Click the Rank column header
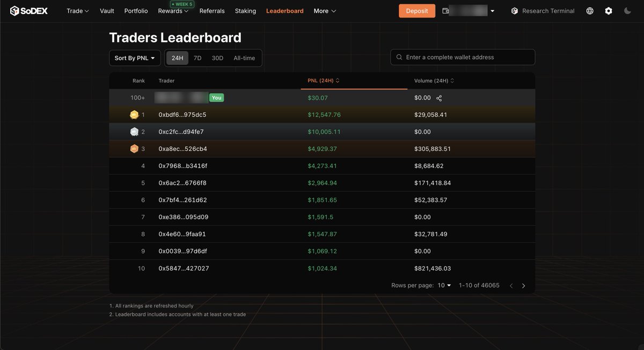 coord(139,81)
